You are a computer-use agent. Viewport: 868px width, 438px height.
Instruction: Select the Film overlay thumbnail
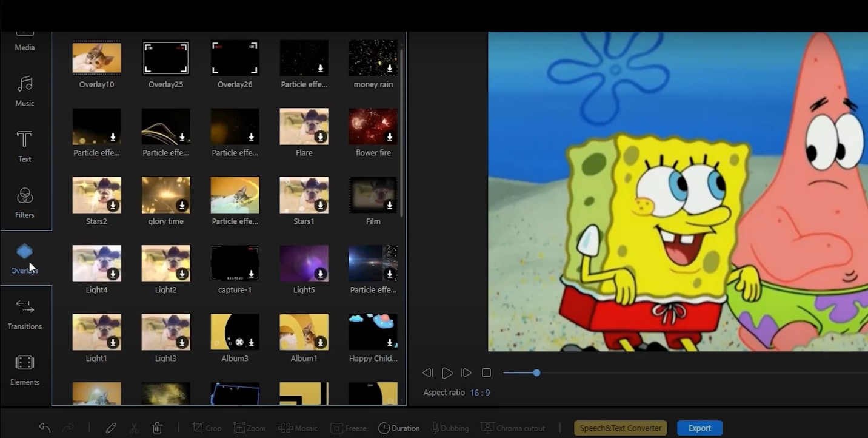pos(373,195)
